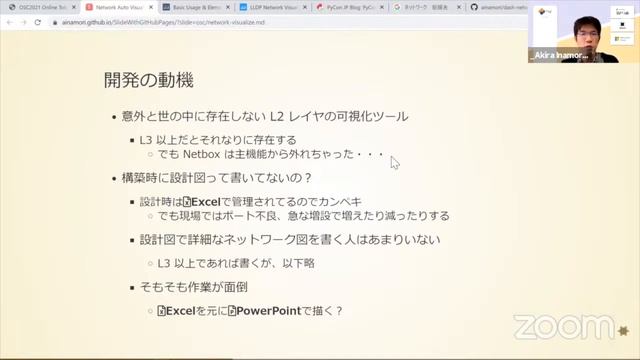Screen dimensions: 640x360
Task: Click the red favicon of Network Auto Visu tab
Action: [89, 7]
